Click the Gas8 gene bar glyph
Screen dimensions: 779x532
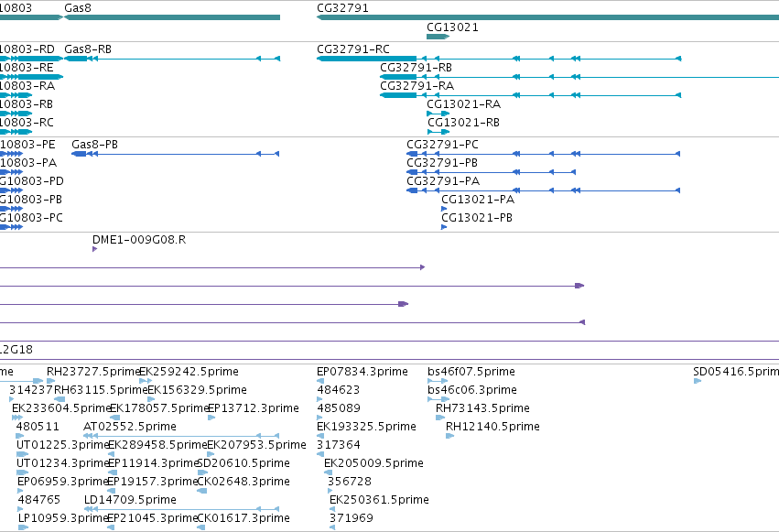(172, 17)
